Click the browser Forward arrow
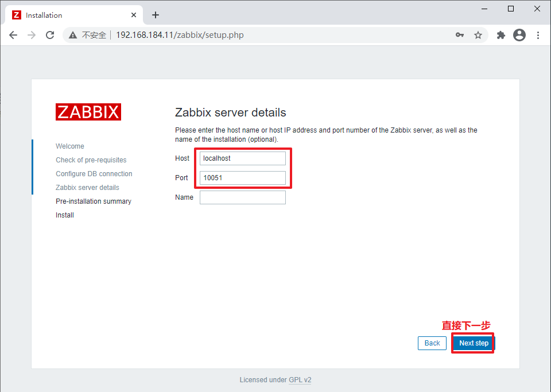 coord(32,35)
